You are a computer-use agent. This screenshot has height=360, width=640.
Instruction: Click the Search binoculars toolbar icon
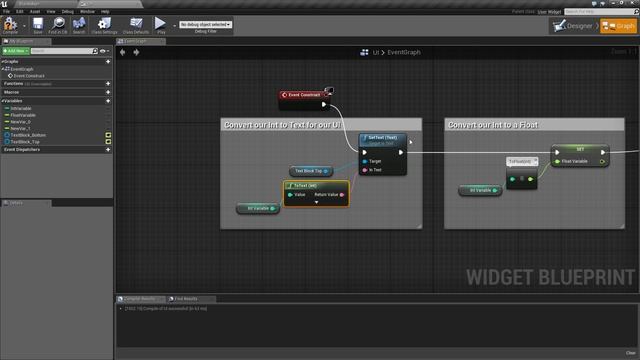(79, 25)
